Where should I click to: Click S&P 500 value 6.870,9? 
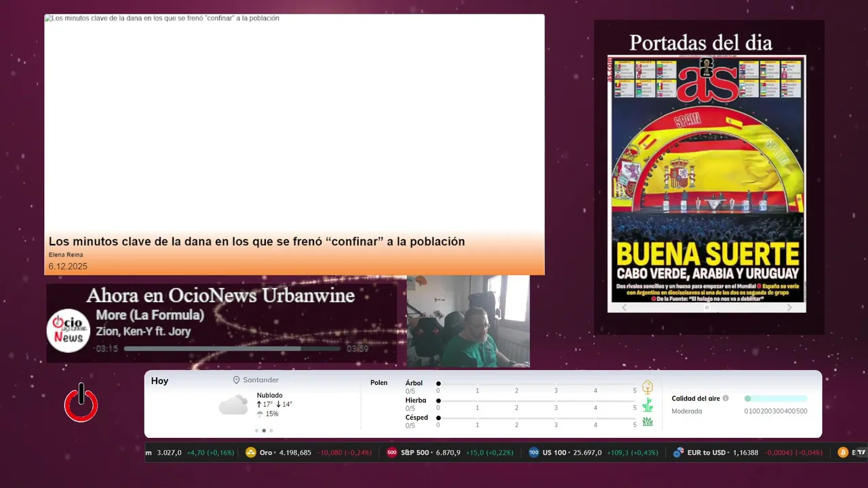(x=448, y=452)
